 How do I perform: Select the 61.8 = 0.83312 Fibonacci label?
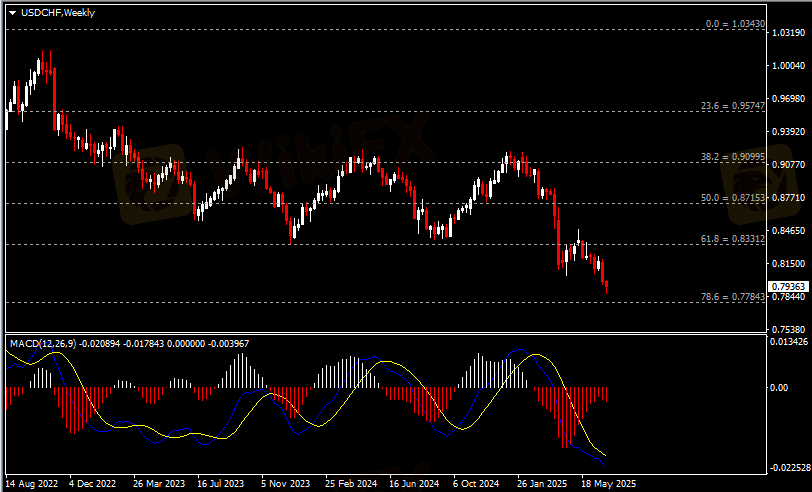733,239
